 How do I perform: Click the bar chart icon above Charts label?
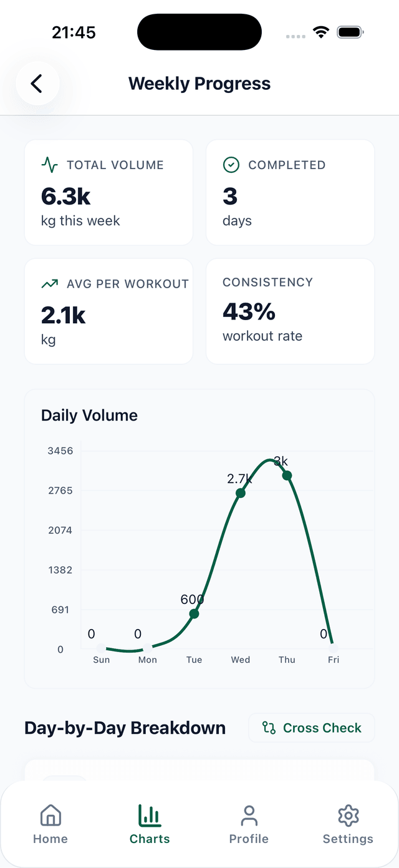click(150, 814)
